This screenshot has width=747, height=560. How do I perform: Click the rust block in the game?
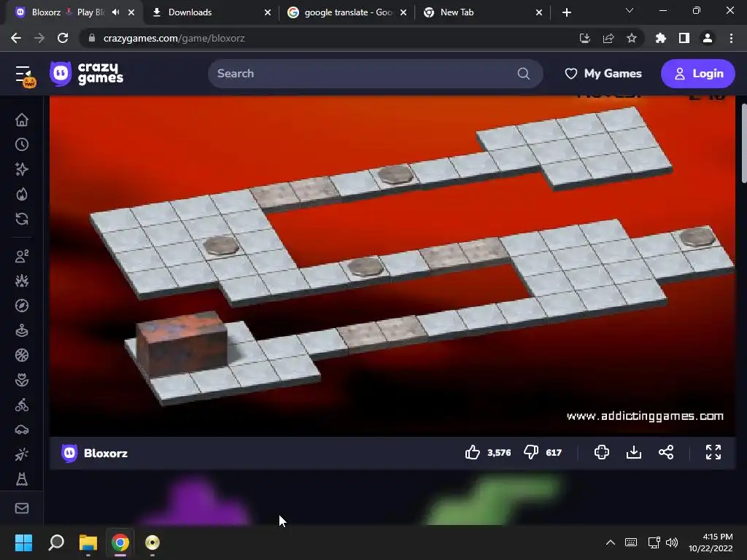coord(182,343)
